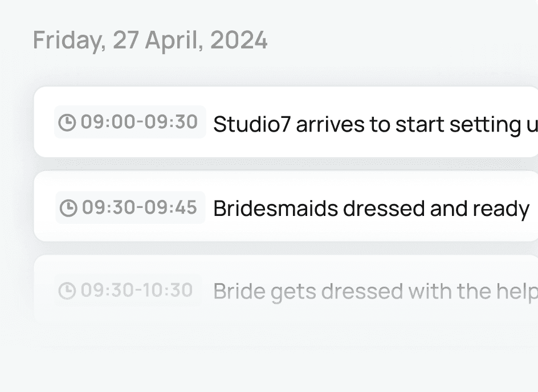
Task: Click the word Bride in the faded entry
Action: point(239,291)
